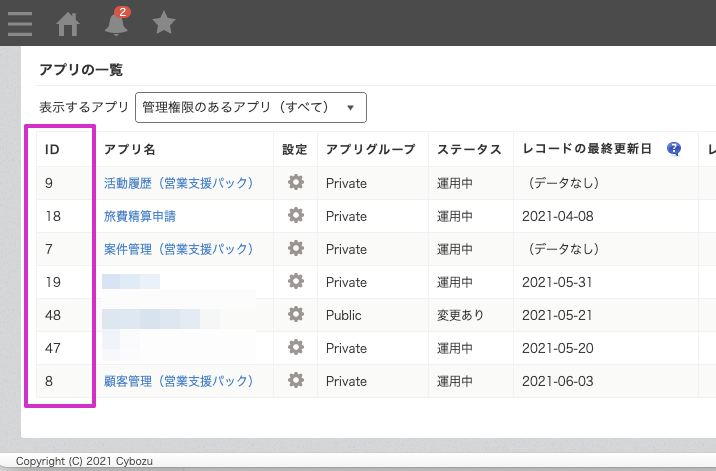Go to the home portal icon
Viewport: 716px width, 471px height.
coord(69,23)
